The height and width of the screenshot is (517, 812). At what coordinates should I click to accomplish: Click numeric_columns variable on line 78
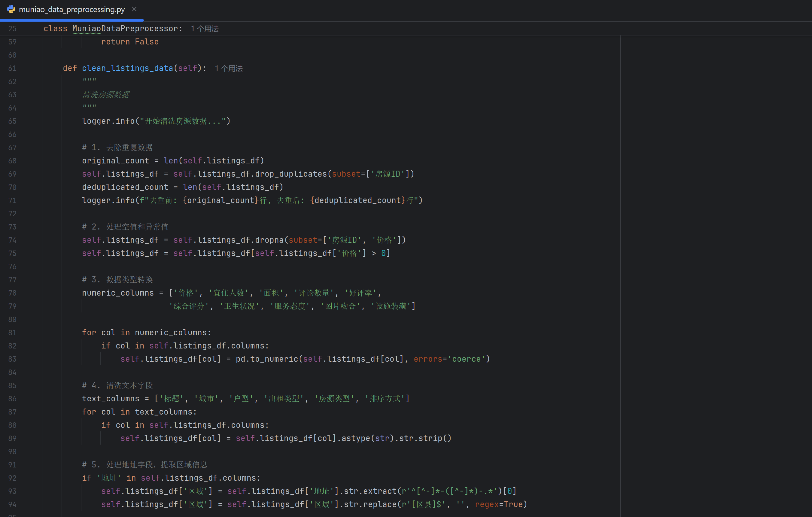118,293
